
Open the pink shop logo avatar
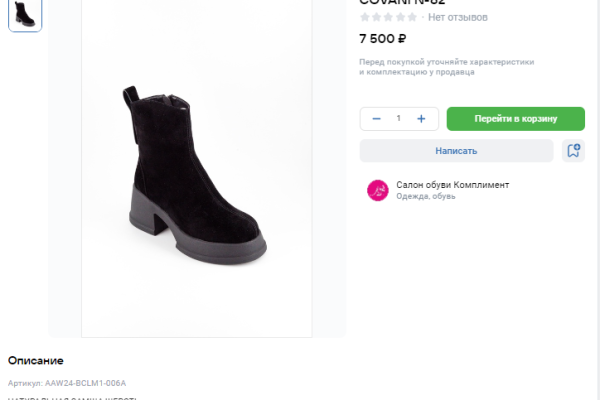click(x=378, y=190)
